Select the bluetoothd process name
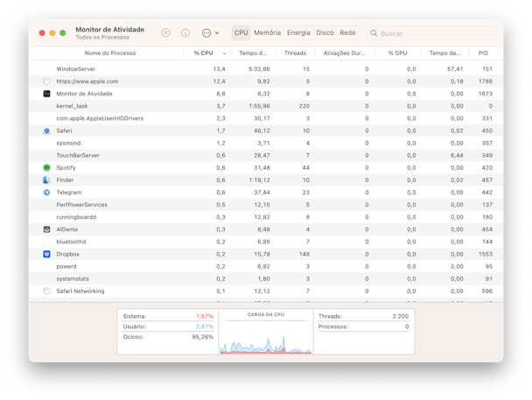This screenshot has height=400, width=532. tap(71, 242)
